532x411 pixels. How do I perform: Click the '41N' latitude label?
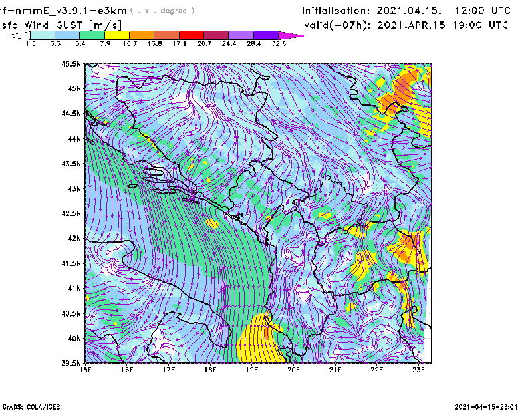74,289
